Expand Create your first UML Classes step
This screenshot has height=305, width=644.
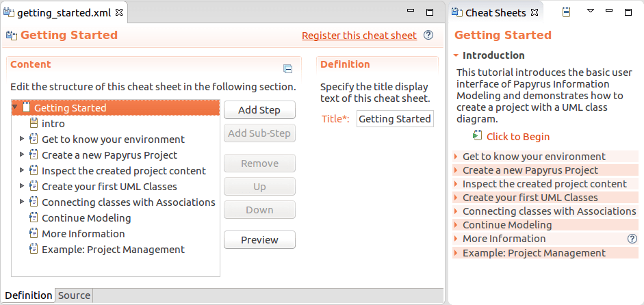(456, 198)
